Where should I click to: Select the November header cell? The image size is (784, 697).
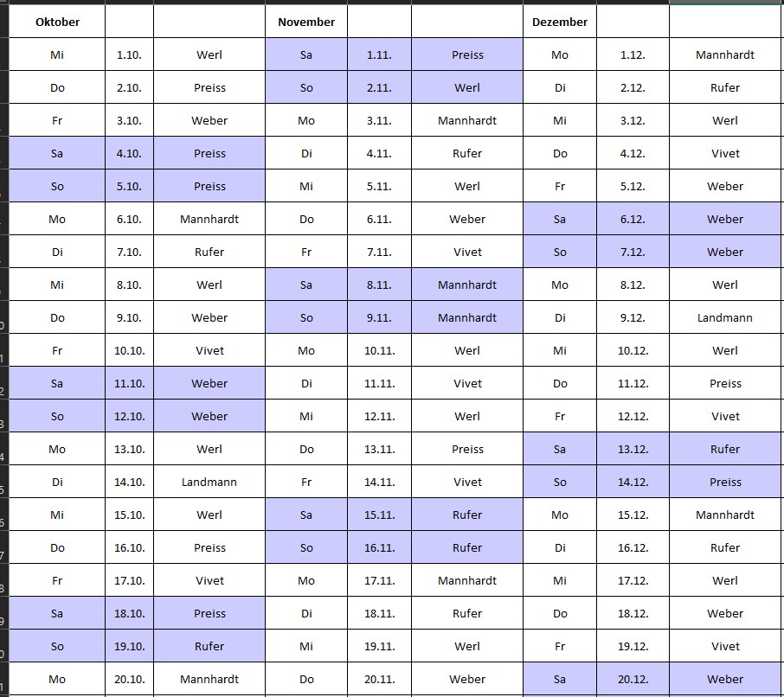tap(306, 22)
